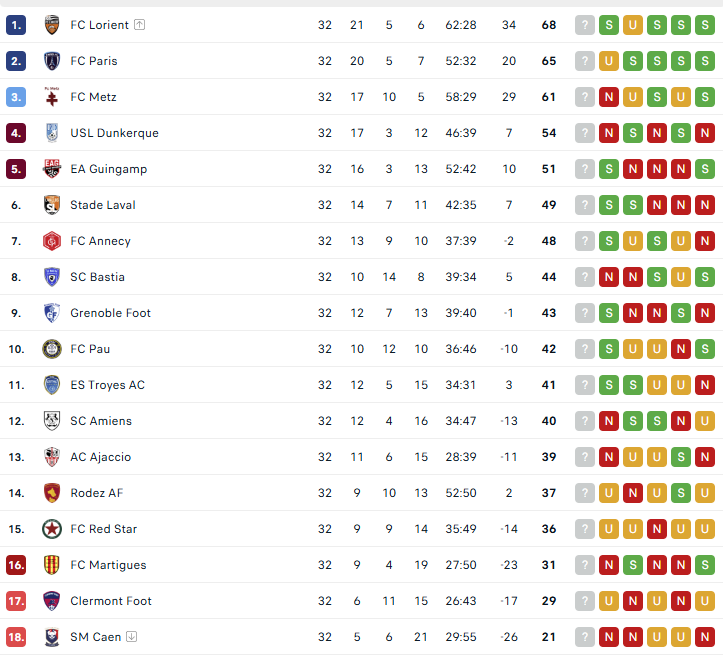Click the FC Red Star emblem
The height and width of the screenshot is (658, 723).
pos(52,529)
